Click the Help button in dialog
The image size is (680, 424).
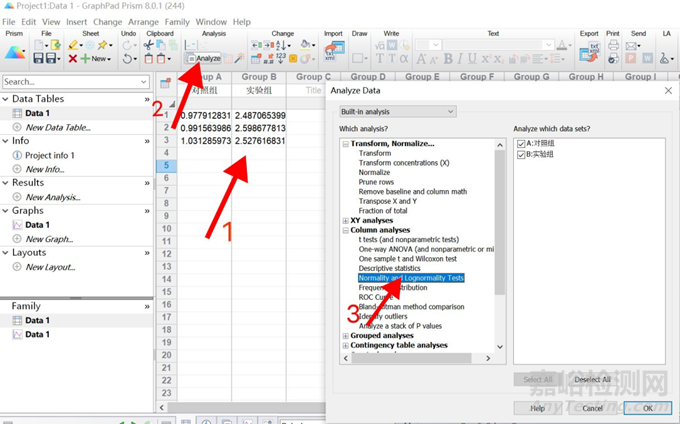[x=537, y=408]
